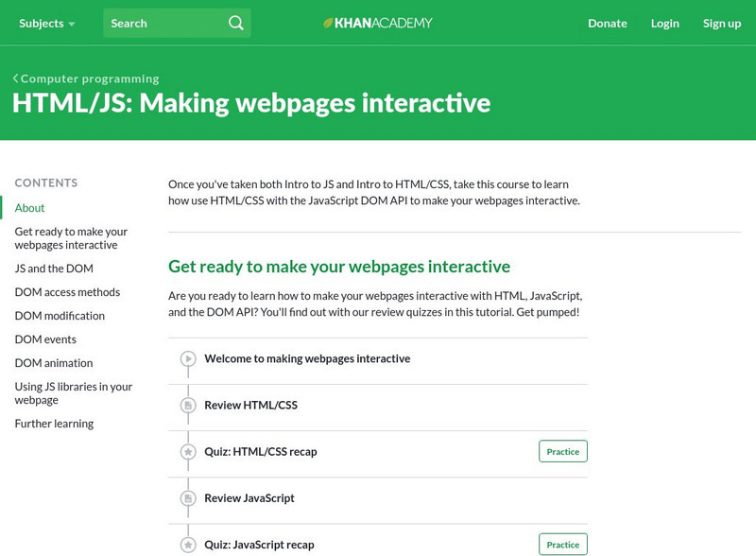Viewport: 756px width, 556px height.
Task: Open the Review JavaScript lesson
Action: (x=249, y=498)
